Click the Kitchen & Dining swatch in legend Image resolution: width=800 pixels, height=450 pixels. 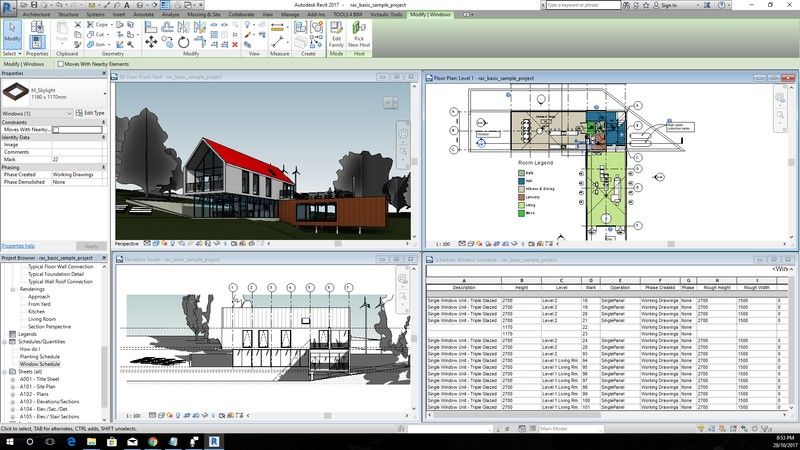point(521,189)
